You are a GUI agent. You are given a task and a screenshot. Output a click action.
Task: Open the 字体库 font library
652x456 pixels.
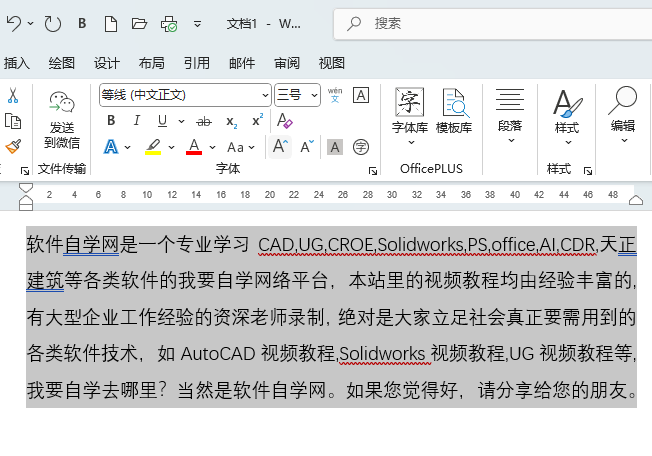tap(410, 116)
